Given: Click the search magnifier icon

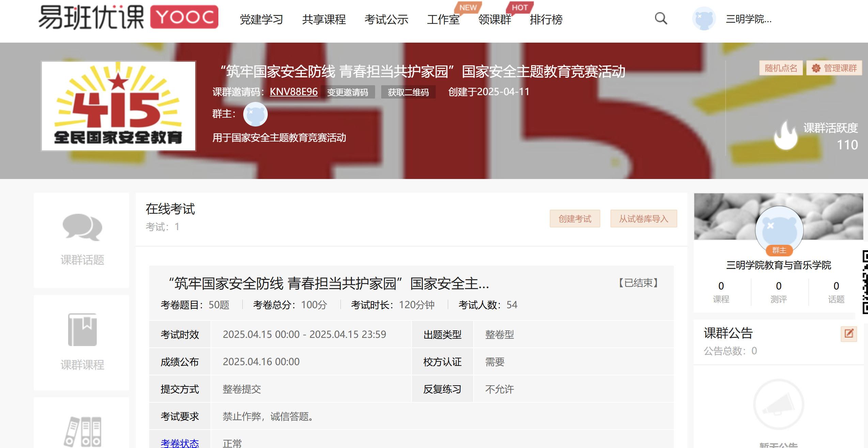Looking at the screenshot, I should [661, 18].
